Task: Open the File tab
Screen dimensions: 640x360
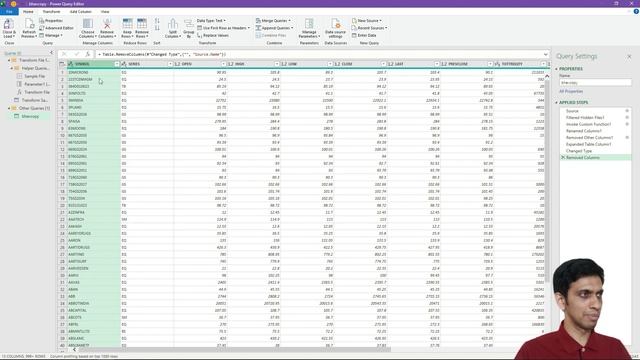Action: pos(9,12)
